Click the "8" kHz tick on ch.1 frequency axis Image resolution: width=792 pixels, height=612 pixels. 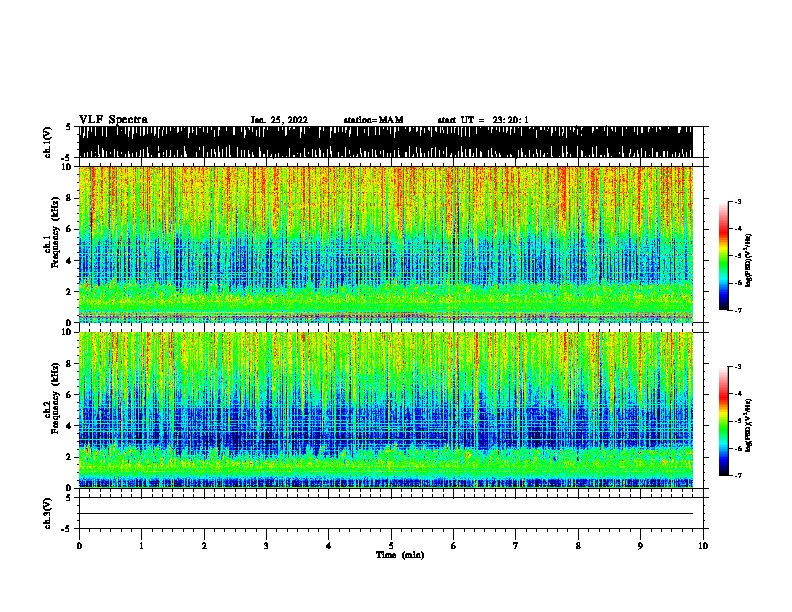pyautogui.click(x=70, y=198)
